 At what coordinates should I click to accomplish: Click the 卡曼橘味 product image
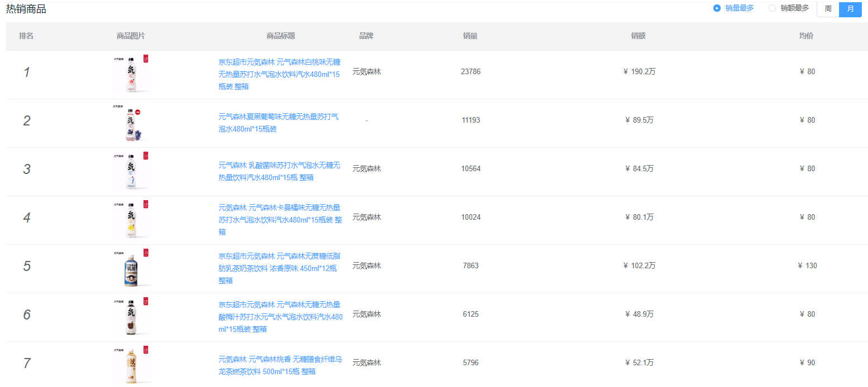tap(131, 219)
